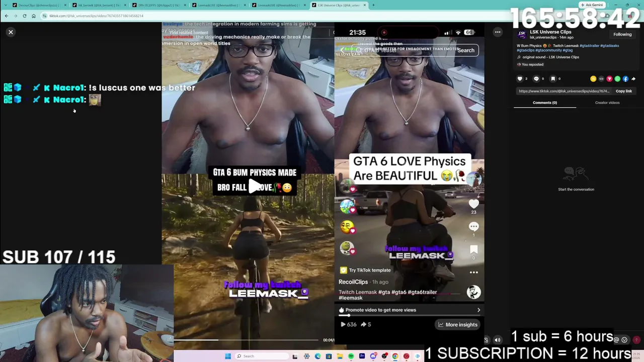
Task: Mention a user with @ icon
Action: [616, 340]
